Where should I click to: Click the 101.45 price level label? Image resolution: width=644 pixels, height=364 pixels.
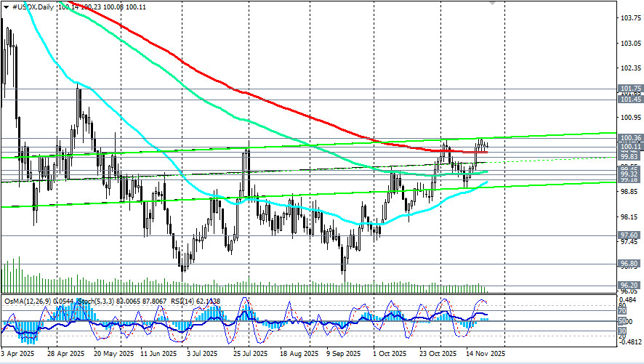point(631,100)
